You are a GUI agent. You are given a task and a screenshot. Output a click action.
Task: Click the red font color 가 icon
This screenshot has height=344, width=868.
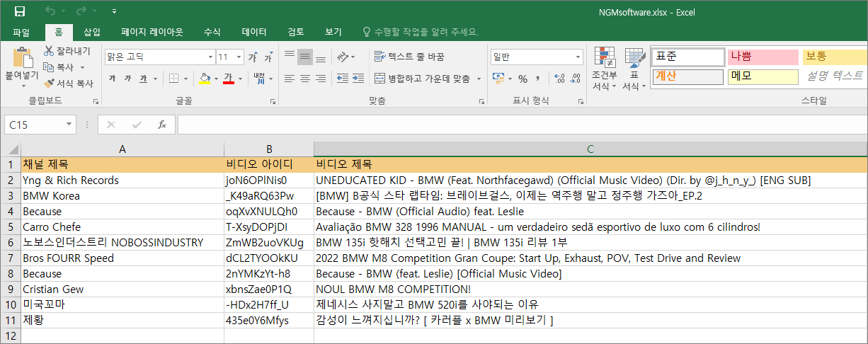228,78
